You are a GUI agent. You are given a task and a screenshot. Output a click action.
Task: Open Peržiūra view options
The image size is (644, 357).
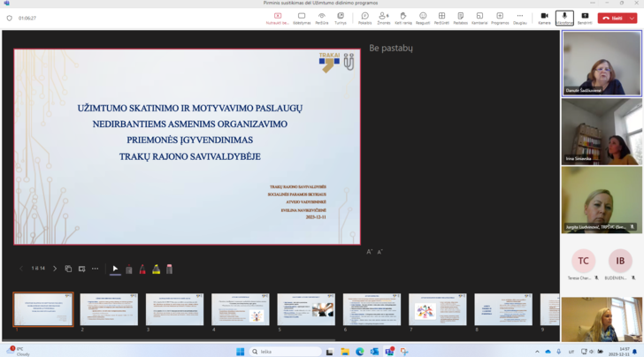(x=322, y=18)
